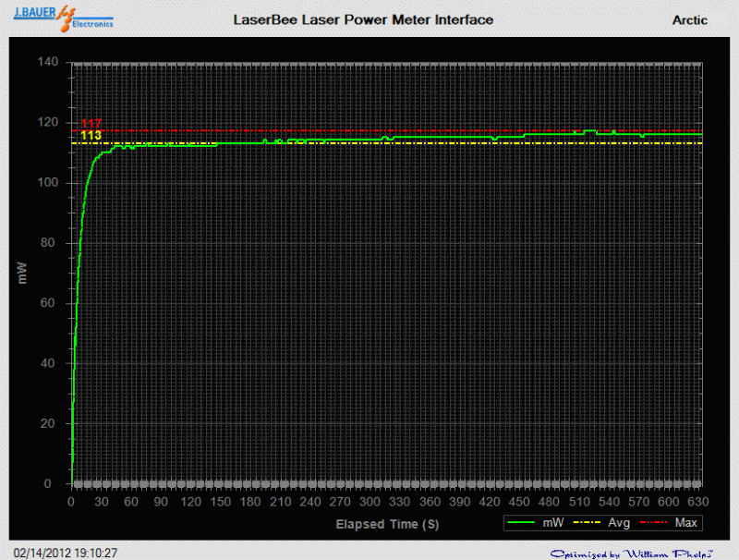
Task: Toggle the Max series legend label
Action: pos(686,523)
